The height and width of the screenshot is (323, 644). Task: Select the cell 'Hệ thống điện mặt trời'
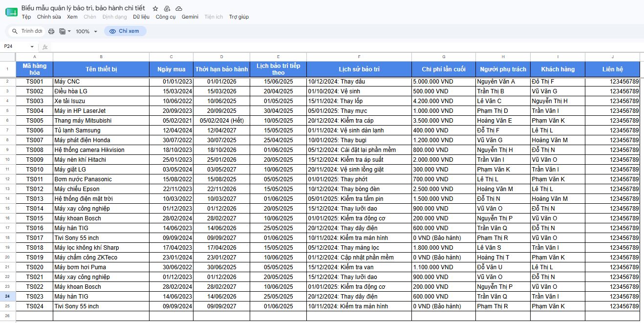click(x=101, y=199)
